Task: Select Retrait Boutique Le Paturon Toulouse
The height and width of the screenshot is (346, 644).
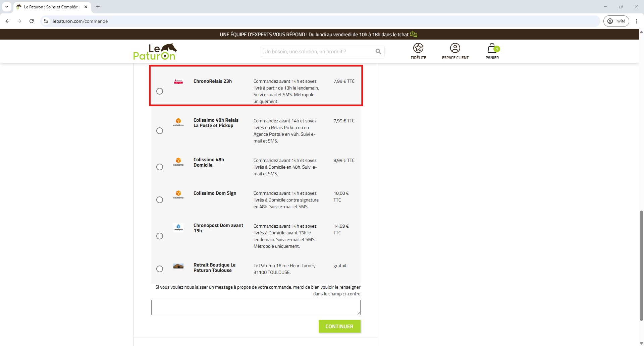Action: click(160, 269)
